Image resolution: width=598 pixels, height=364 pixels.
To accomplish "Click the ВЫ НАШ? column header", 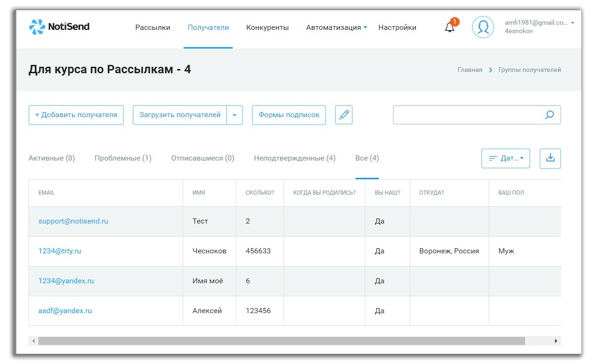I will tap(387, 193).
